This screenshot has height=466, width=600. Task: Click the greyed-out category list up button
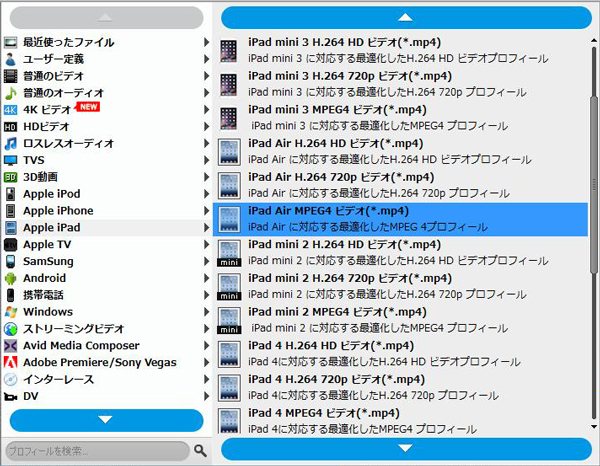[106, 18]
